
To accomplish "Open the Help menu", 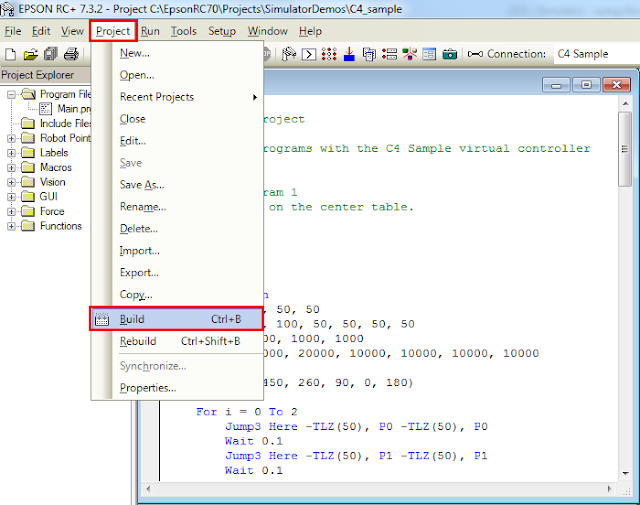I will coord(310,31).
